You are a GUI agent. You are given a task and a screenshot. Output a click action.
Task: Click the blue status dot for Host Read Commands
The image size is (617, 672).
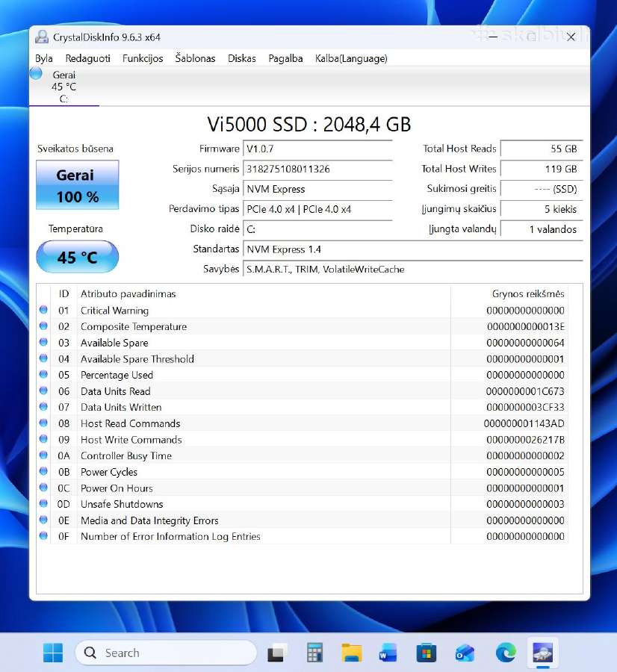(x=43, y=423)
